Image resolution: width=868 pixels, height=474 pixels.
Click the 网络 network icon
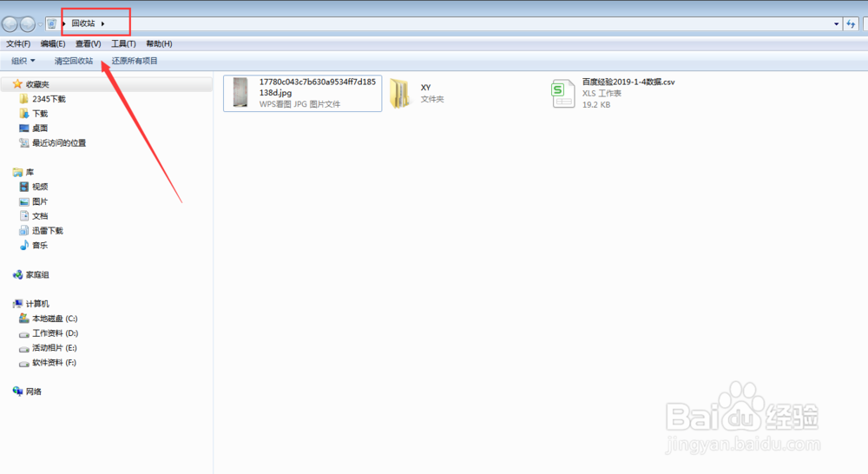tap(17, 392)
